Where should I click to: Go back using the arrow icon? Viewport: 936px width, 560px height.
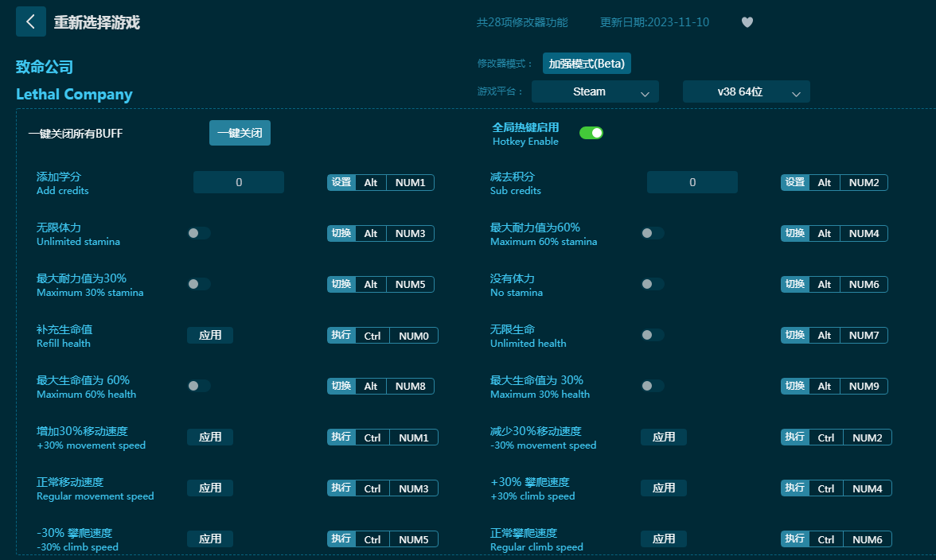pos(30,22)
